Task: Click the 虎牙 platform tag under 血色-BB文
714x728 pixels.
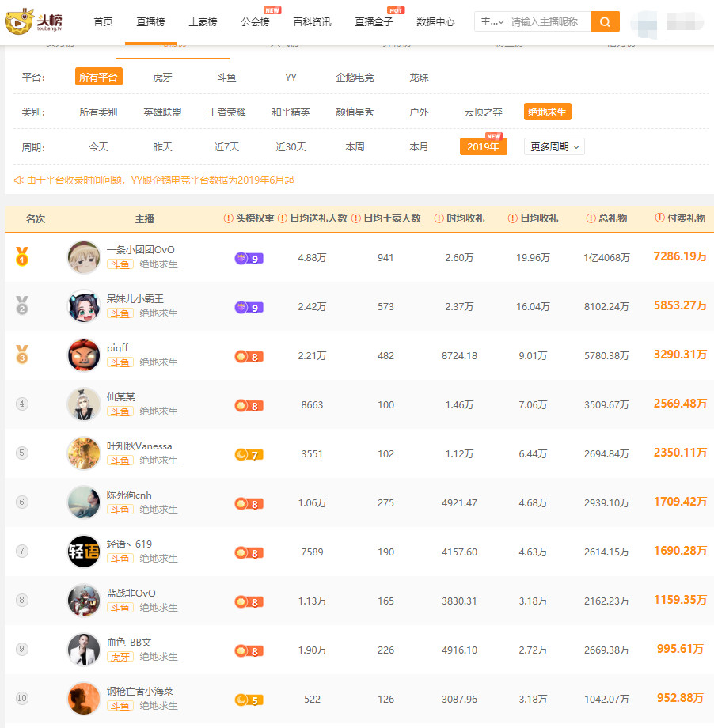Action: [x=120, y=657]
